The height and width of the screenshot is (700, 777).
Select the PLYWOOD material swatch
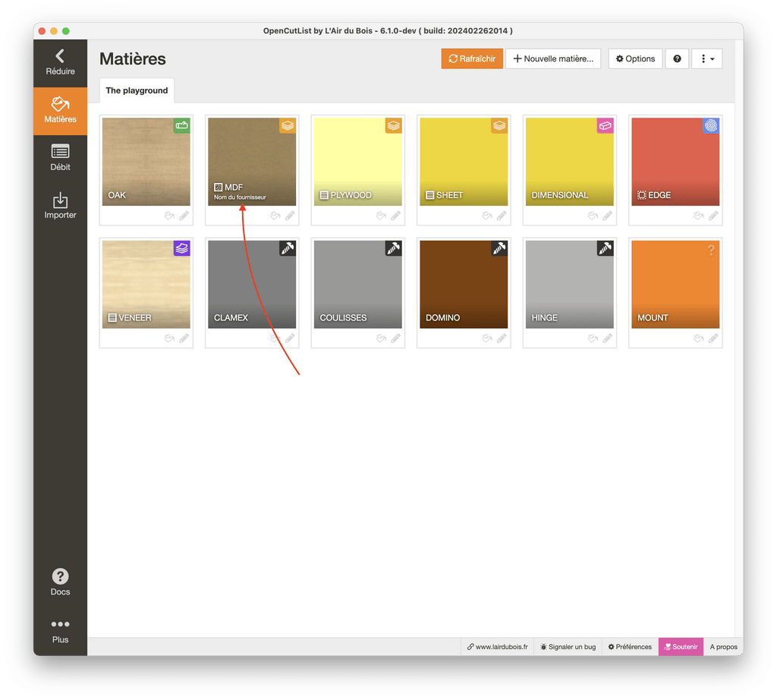(358, 162)
